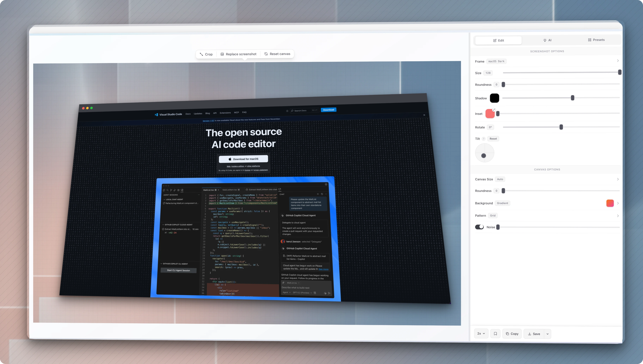Open Updates in the VS Code page navbar

pyautogui.click(x=198, y=113)
